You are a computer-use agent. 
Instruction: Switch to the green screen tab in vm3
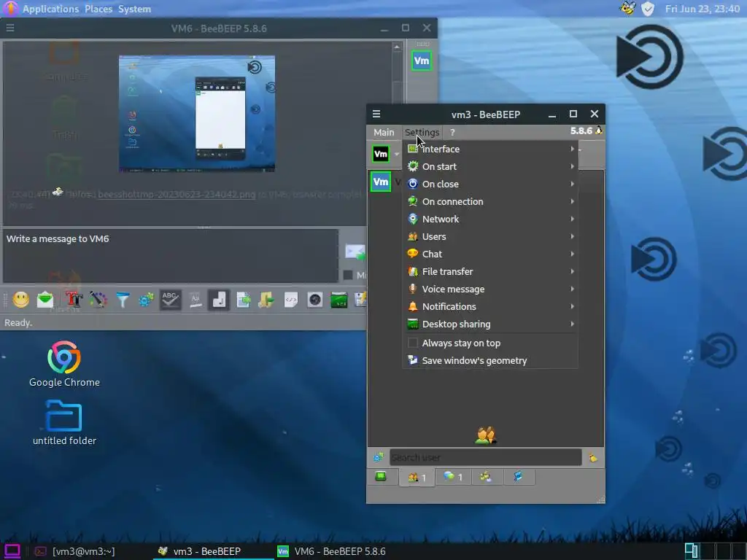pyautogui.click(x=381, y=477)
